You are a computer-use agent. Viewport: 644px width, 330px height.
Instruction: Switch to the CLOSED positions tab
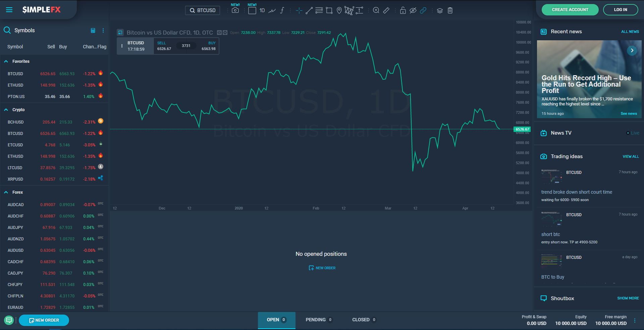364,320
